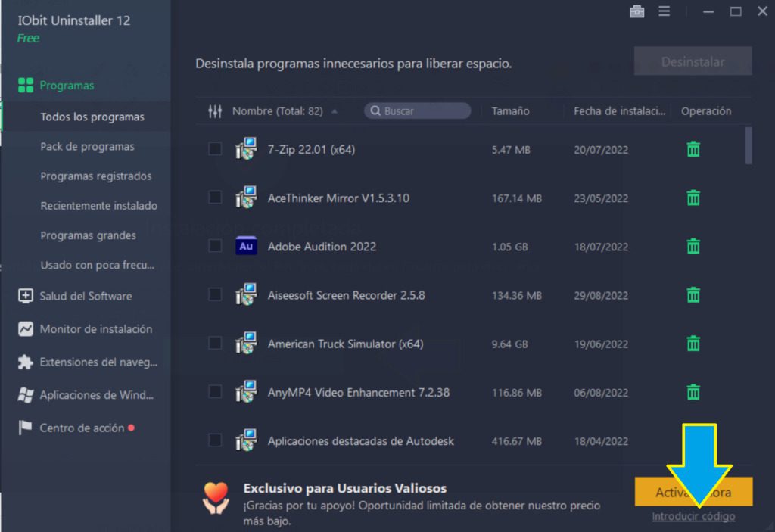Remove AnyMP4 Video Enhancement via trash icon
Viewport: 775px width, 532px height.
tap(693, 392)
